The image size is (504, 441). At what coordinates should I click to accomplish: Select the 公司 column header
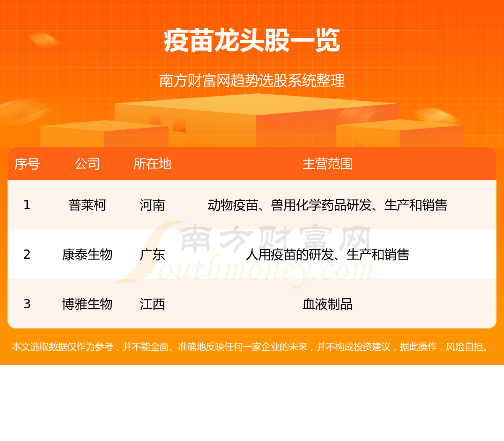pyautogui.click(x=87, y=164)
